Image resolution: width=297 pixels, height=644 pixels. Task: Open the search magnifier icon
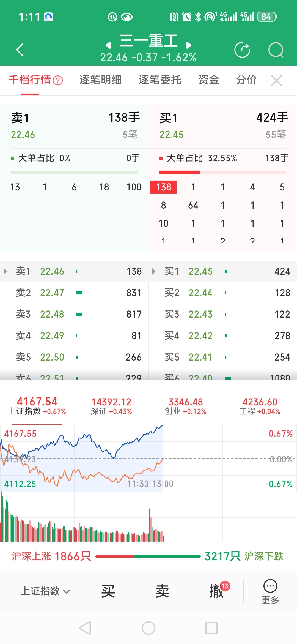pos(276,50)
